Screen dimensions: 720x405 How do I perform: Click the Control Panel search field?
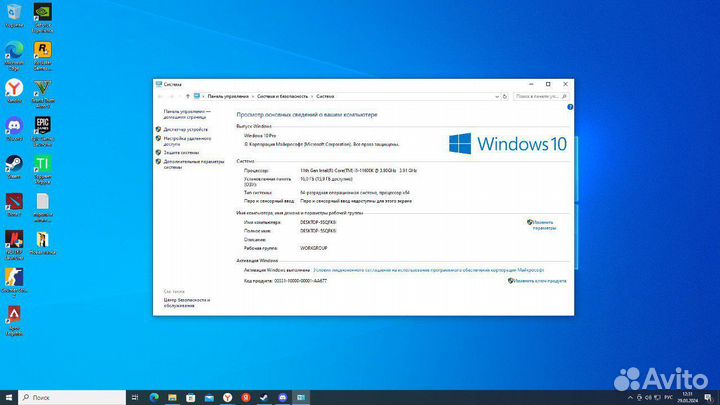pos(540,96)
